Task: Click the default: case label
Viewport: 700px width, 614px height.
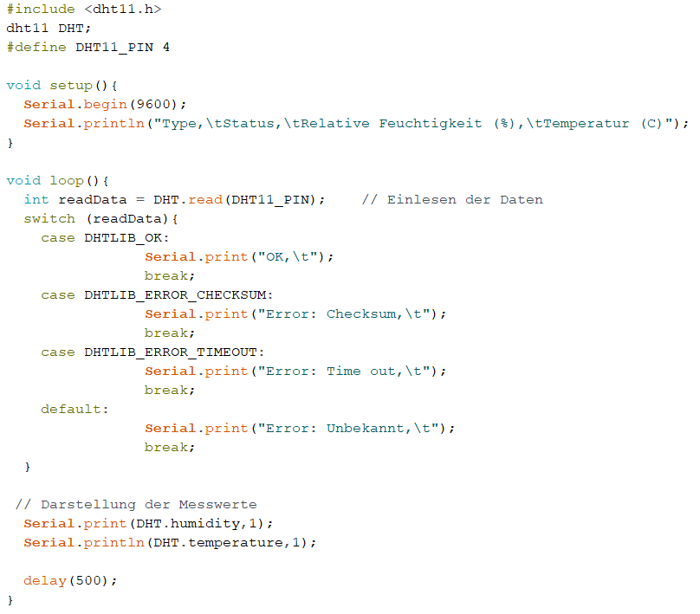Action: pyautogui.click(x=75, y=409)
